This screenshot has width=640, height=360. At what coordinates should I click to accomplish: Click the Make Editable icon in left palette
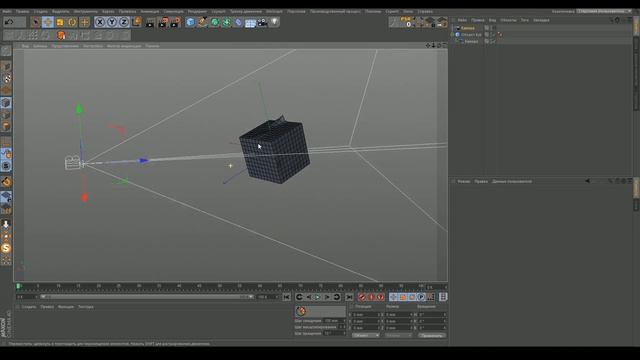pyautogui.click(x=6, y=51)
